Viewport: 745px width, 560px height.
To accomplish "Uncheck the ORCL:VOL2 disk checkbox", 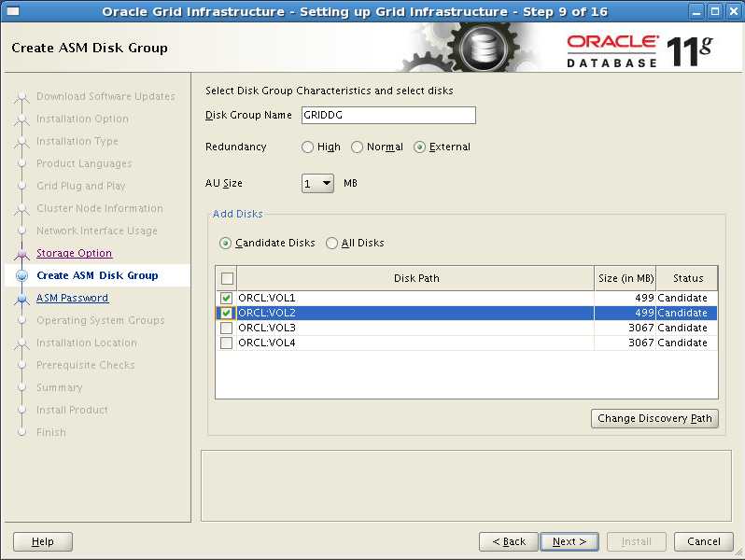I will [226, 313].
